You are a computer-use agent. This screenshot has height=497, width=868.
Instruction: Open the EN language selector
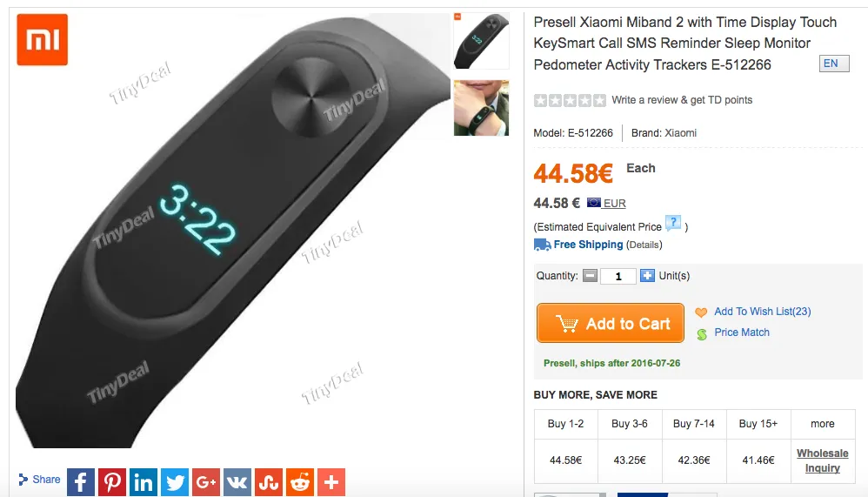(834, 64)
